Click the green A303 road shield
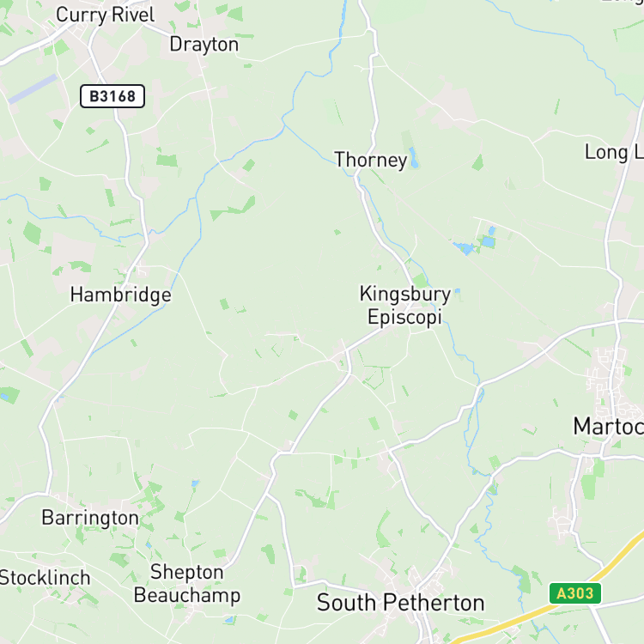The width and height of the screenshot is (644, 644). (575, 593)
